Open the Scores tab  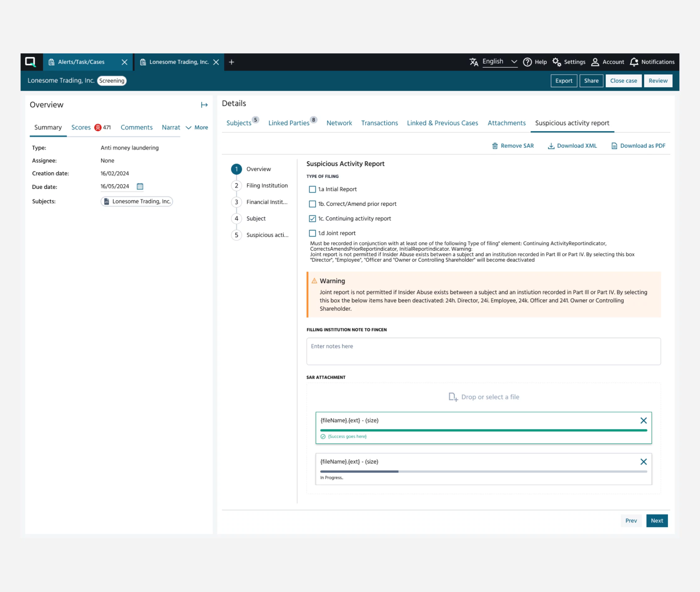[81, 128]
